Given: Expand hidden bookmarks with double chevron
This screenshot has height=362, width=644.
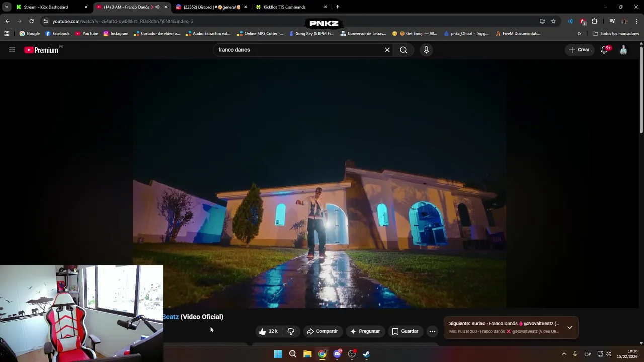Looking at the screenshot, I should 579,34.
